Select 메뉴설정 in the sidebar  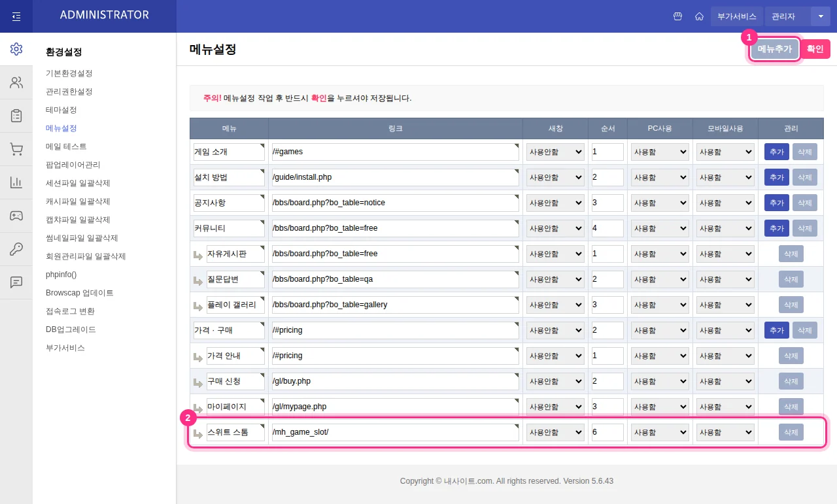click(x=61, y=128)
